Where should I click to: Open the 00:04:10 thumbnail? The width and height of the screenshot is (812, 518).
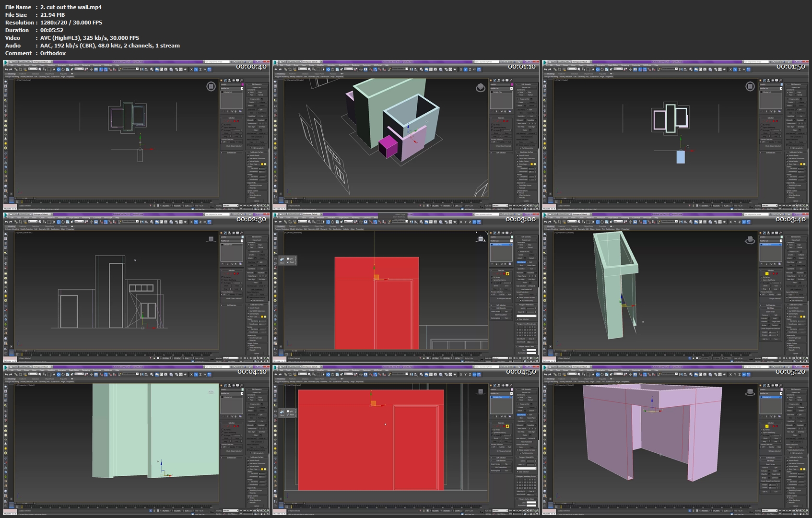pyautogui.click(x=137, y=440)
